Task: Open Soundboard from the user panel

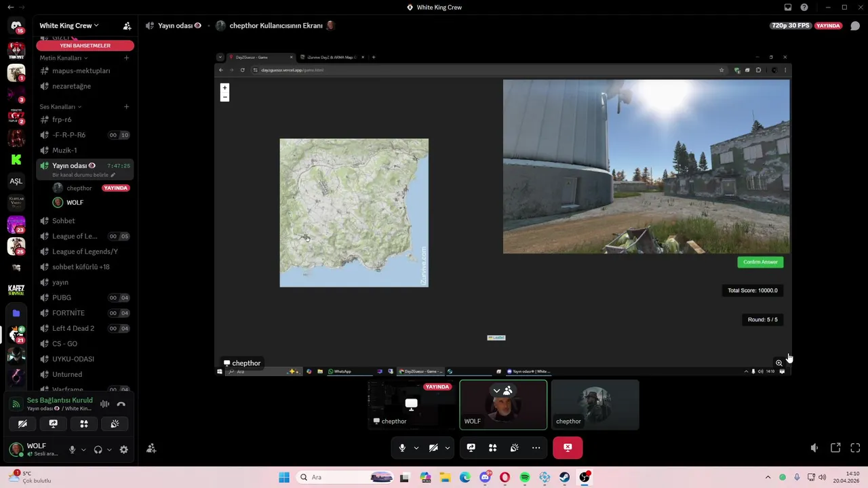Action: click(115, 424)
